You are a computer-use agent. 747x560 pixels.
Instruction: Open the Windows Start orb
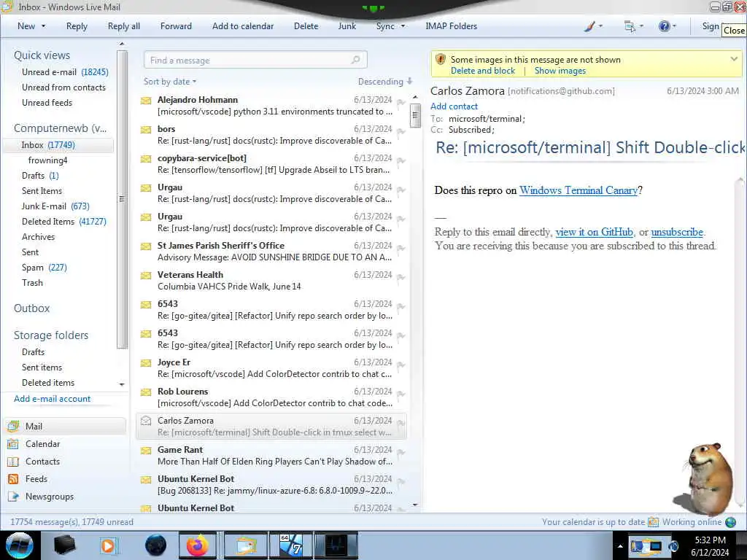(20, 545)
